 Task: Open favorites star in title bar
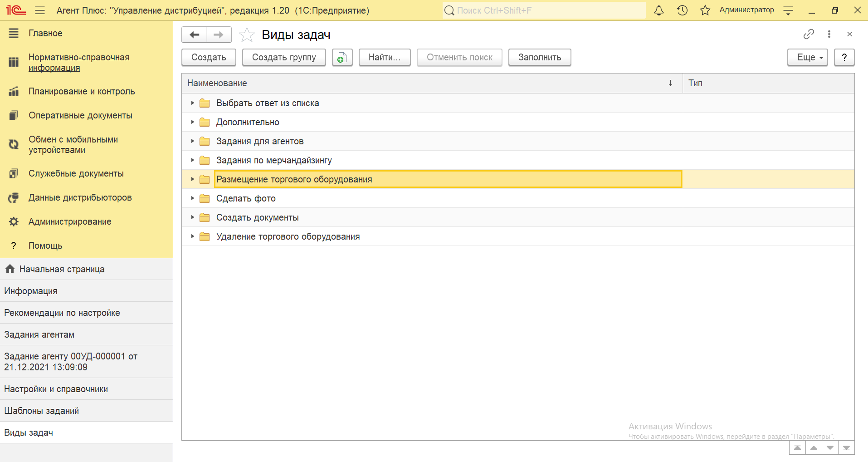tap(705, 10)
